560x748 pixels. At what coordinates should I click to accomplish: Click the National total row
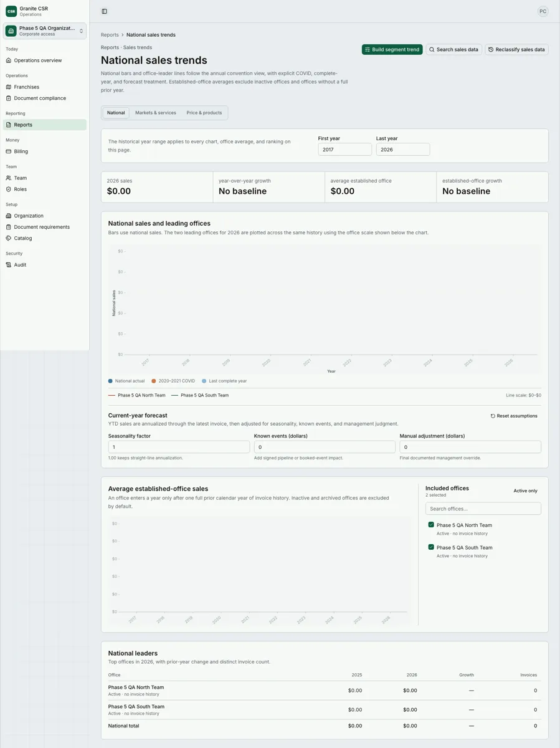pyautogui.click(x=325, y=726)
